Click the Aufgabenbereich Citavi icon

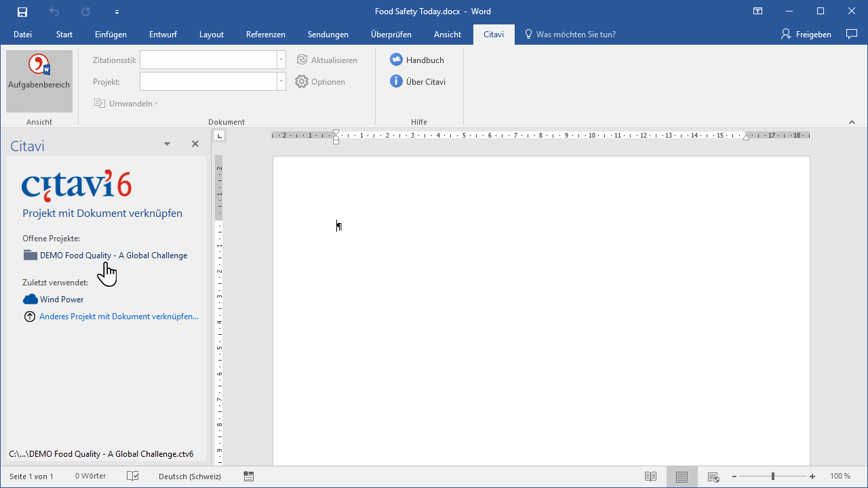click(x=39, y=66)
